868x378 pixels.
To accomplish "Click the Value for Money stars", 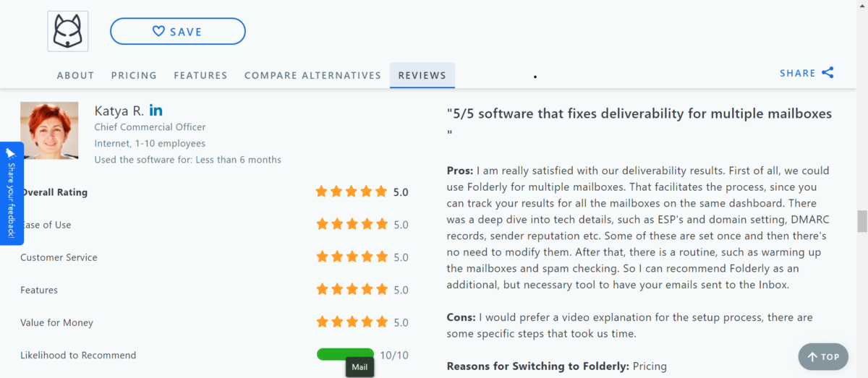I will 352,322.
